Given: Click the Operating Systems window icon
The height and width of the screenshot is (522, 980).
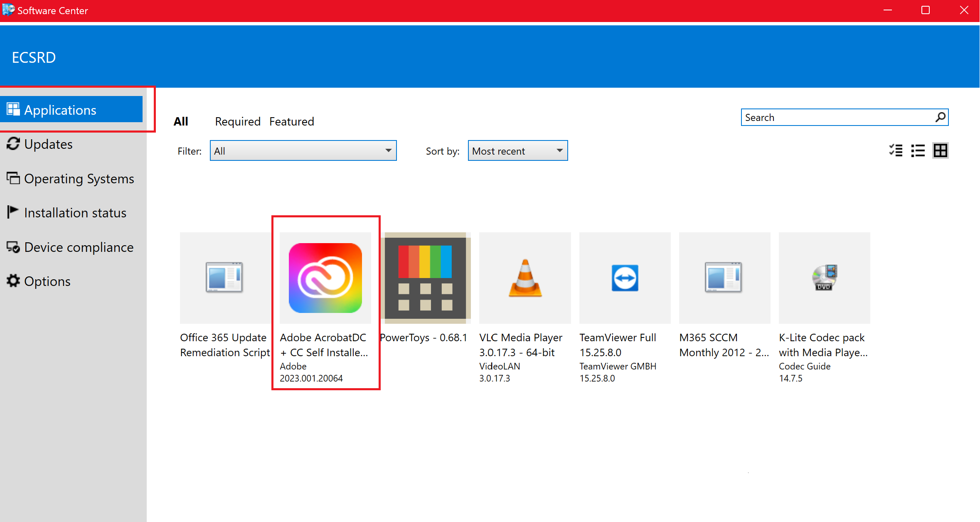Looking at the screenshot, I should tap(13, 178).
